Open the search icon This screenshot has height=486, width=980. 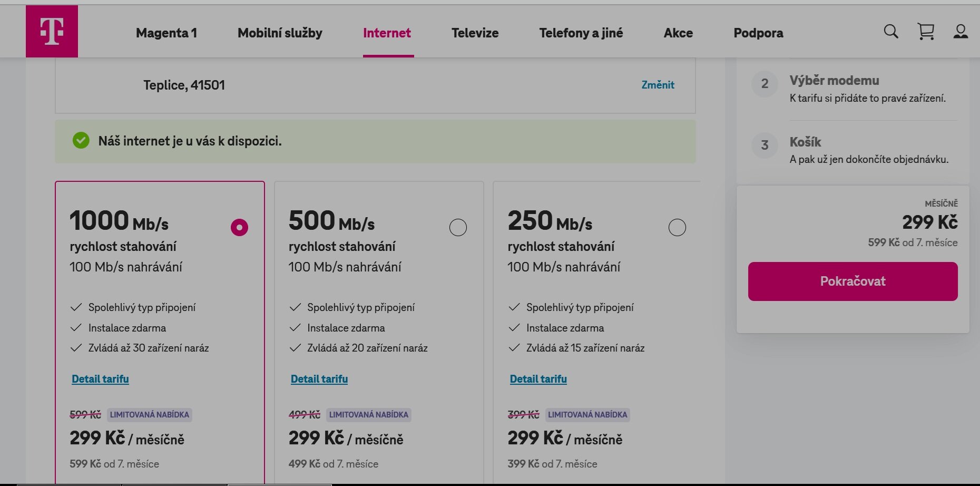891,32
